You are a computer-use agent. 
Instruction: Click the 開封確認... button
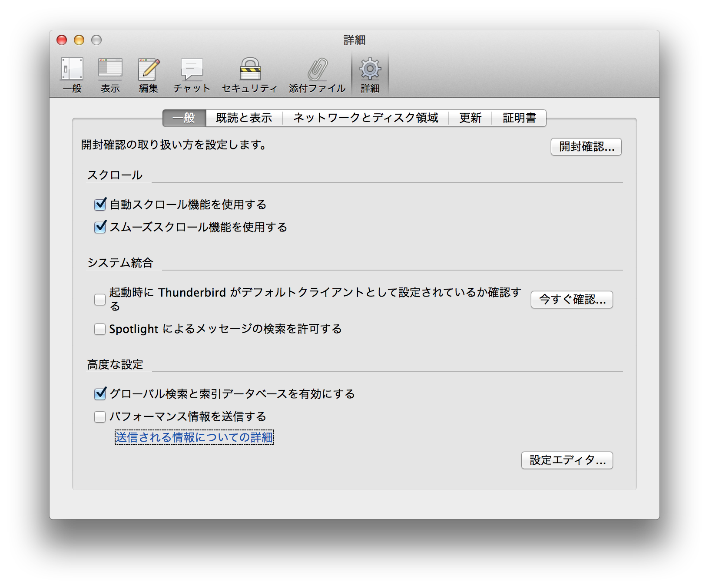coord(586,147)
